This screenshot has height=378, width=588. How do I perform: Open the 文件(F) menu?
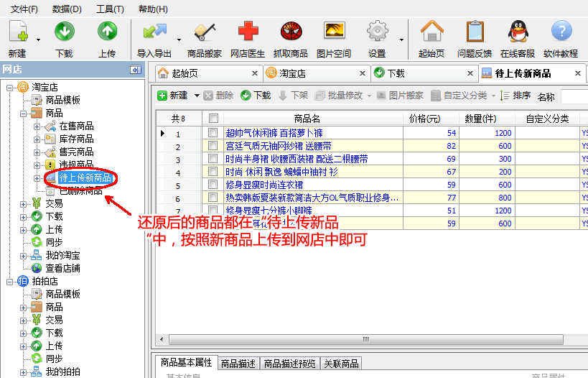(24, 9)
